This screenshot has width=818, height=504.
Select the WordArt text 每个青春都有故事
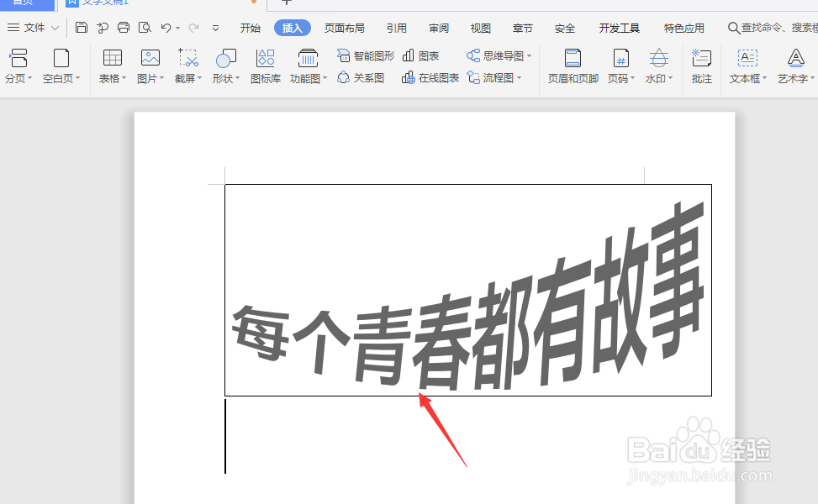coord(467,297)
